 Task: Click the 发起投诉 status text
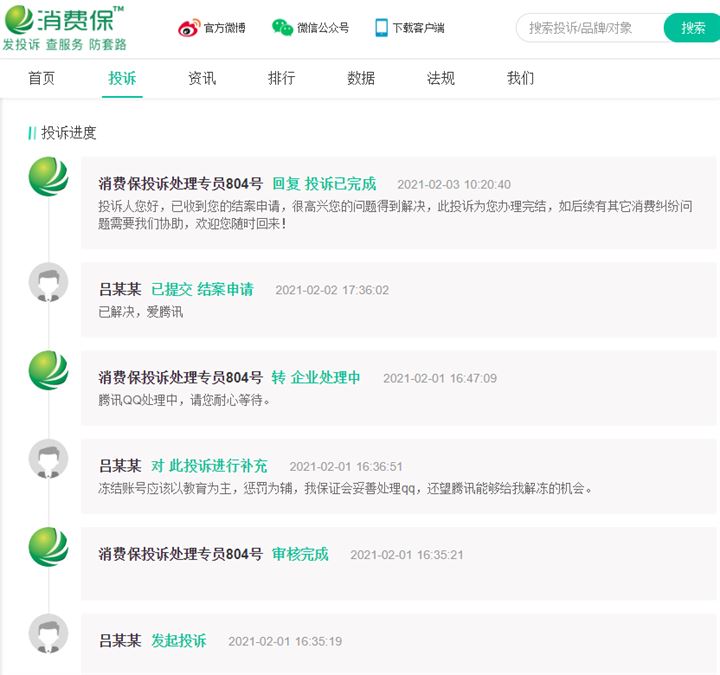[179, 641]
